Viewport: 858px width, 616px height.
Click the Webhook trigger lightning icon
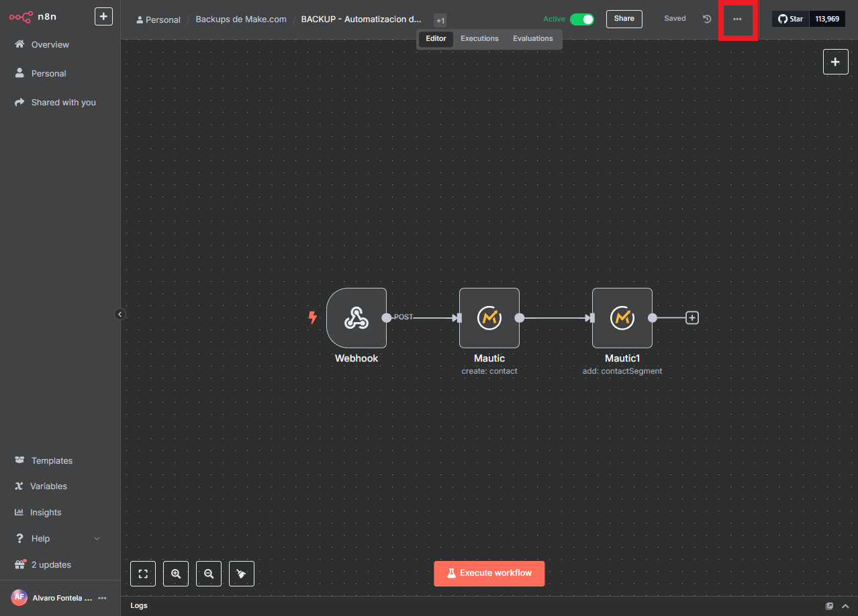tap(312, 317)
